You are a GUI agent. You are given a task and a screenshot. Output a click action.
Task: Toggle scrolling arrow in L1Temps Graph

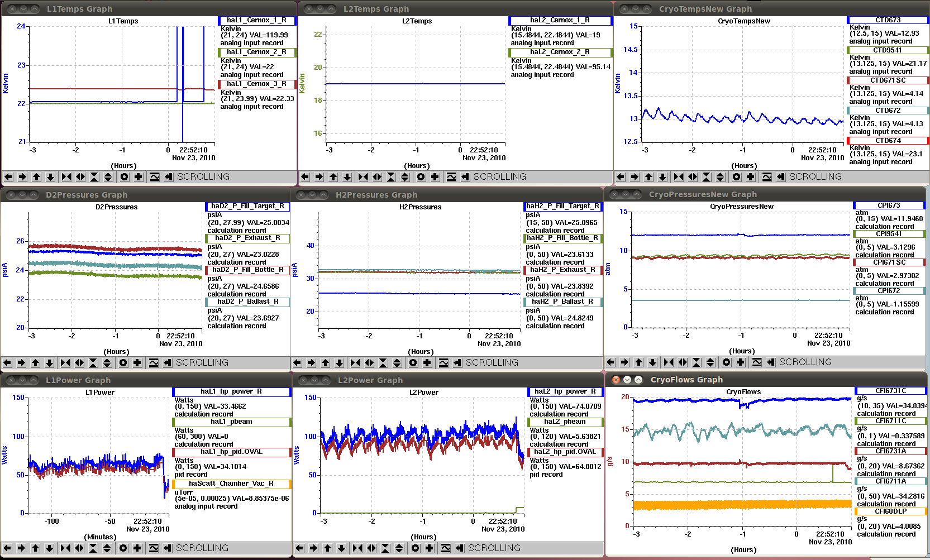click(168, 177)
